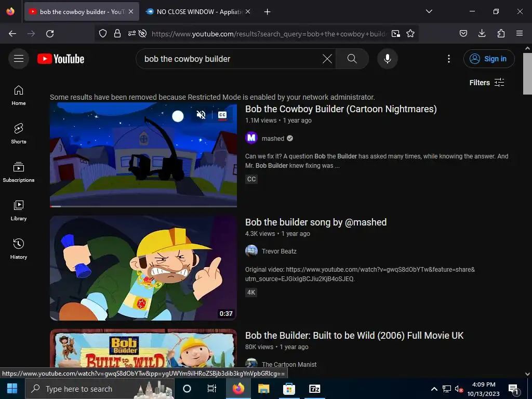
Task: Switch to the NO CLOSE WINDOW tab
Action: [x=198, y=11]
